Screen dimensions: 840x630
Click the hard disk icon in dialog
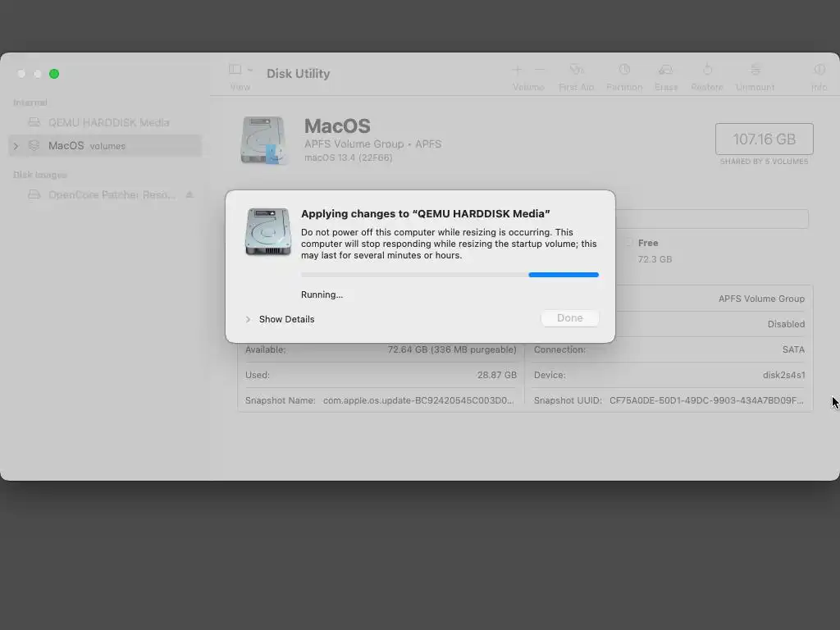pos(268,231)
